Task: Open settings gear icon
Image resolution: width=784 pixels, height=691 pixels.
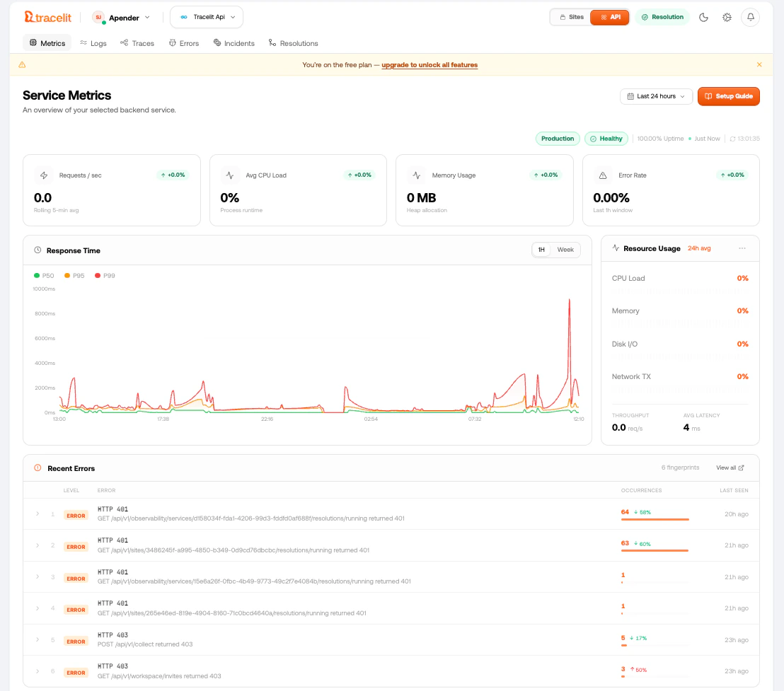Action: tap(727, 18)
